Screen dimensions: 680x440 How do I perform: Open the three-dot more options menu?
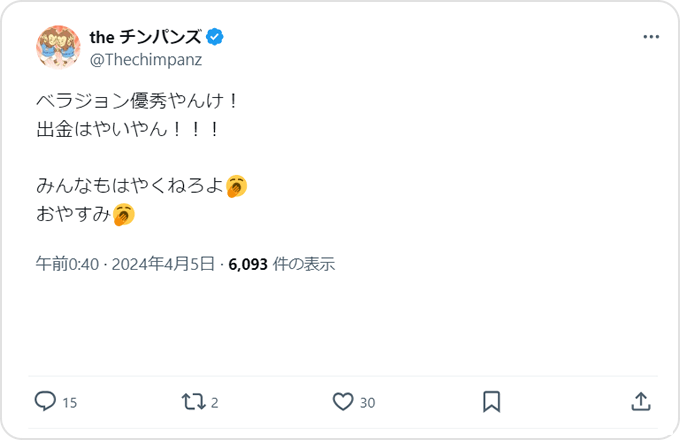coord(651,37)
